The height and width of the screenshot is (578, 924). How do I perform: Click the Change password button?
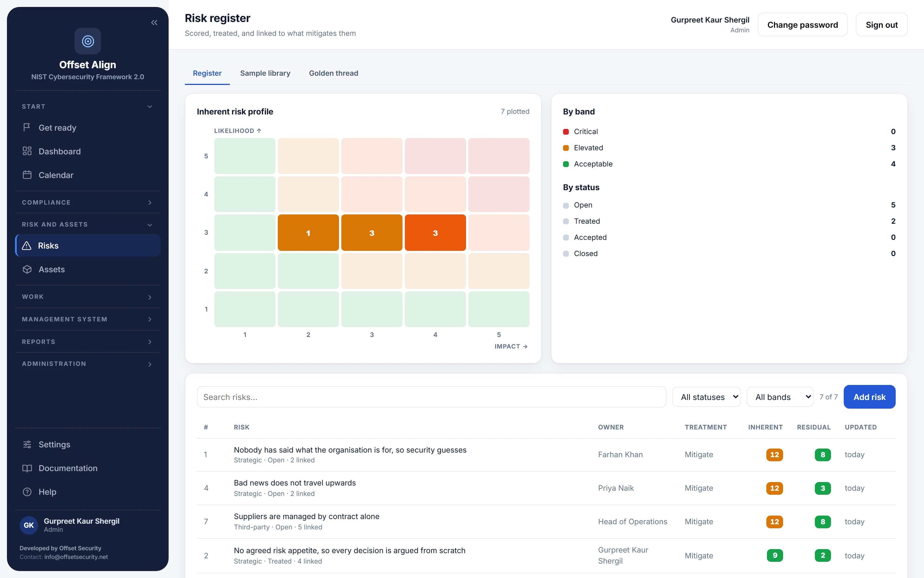pos(802,25)
